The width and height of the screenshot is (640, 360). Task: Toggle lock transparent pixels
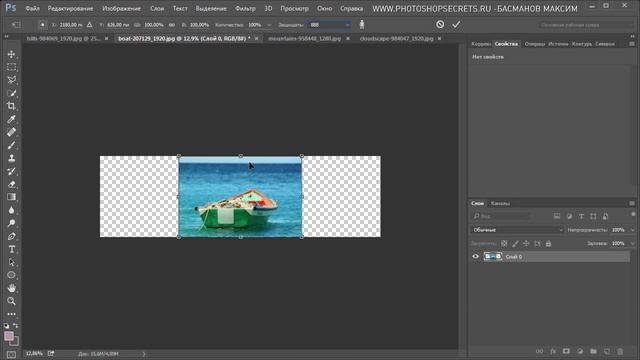click(504, 244)
